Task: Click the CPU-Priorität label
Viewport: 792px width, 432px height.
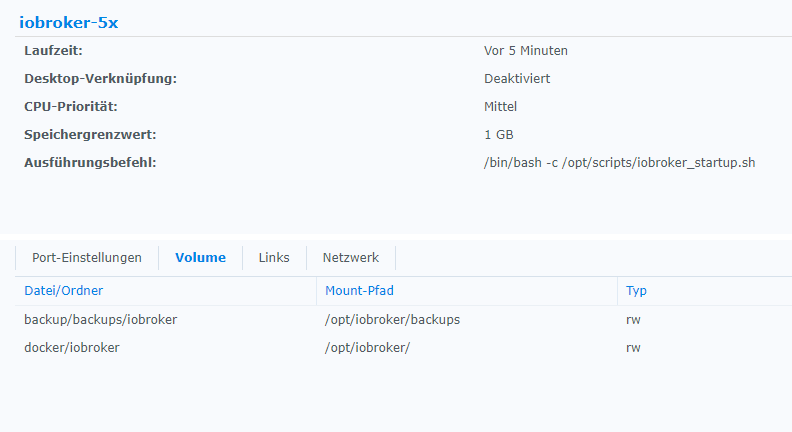Action: (x=71, y=107)
